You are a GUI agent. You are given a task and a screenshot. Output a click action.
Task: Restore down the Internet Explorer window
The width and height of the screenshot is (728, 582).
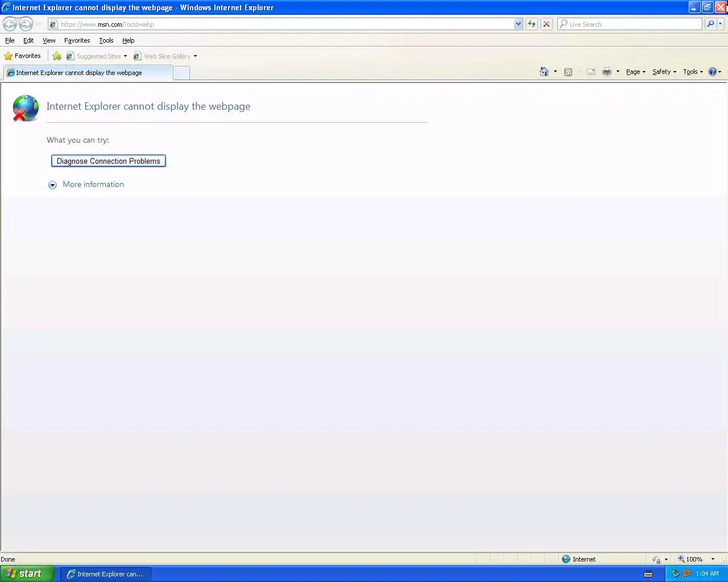click(708, 7)
